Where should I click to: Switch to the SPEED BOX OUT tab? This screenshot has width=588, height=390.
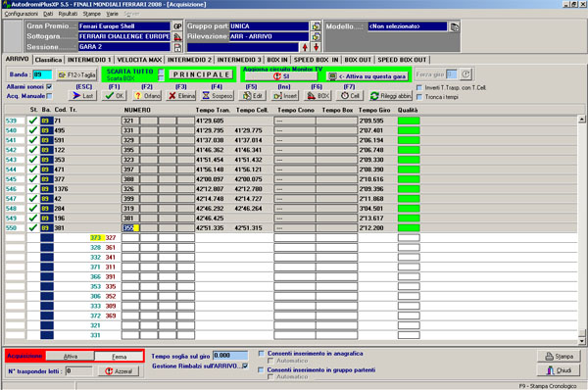402,60
